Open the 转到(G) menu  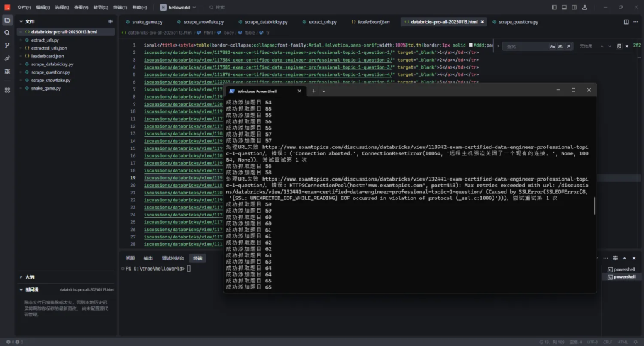(101, 8)
